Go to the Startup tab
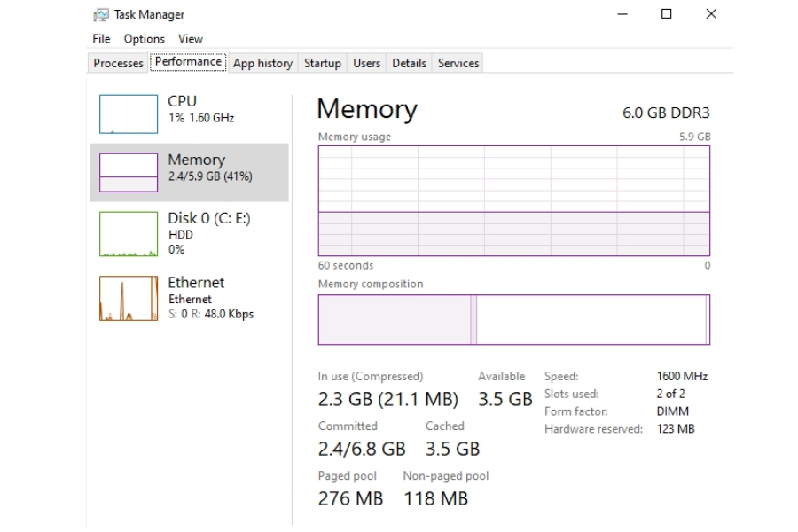The height and width of the screenshot is (532, 798). point(322,63)
